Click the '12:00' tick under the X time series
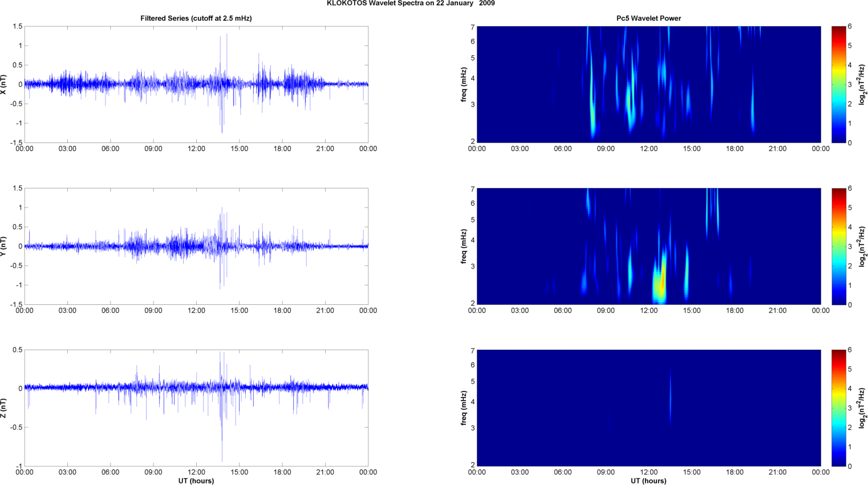Viewport: 868px width, 485px height. tap(196, 149)
